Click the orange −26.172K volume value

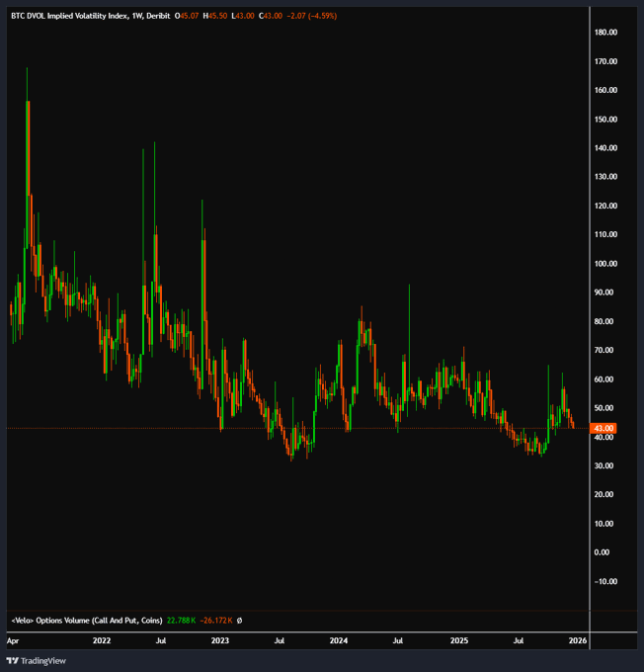(213, 620)
